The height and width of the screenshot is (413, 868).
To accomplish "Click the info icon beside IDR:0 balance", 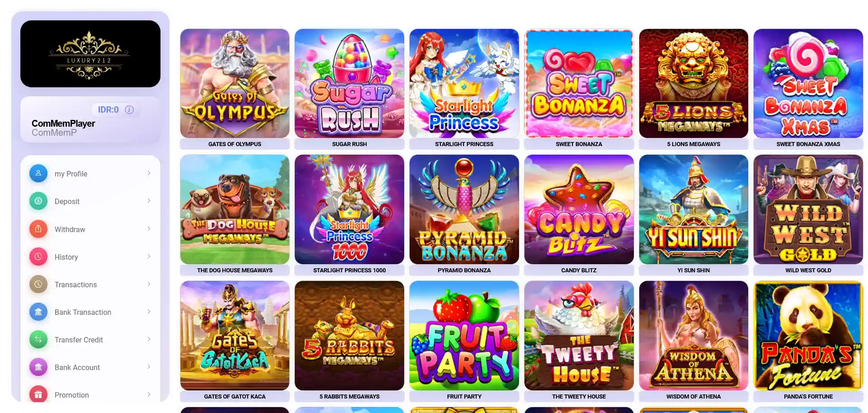I will pos(129,109).
